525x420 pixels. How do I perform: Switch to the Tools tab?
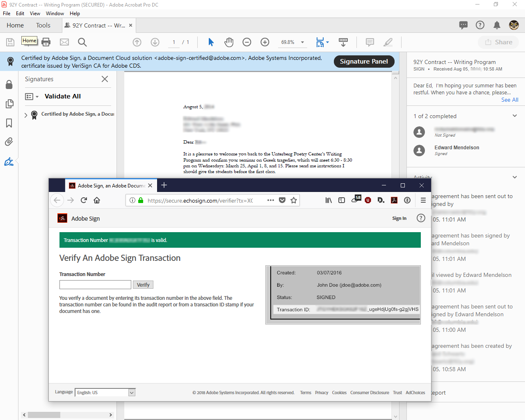[x=43, y=25]
